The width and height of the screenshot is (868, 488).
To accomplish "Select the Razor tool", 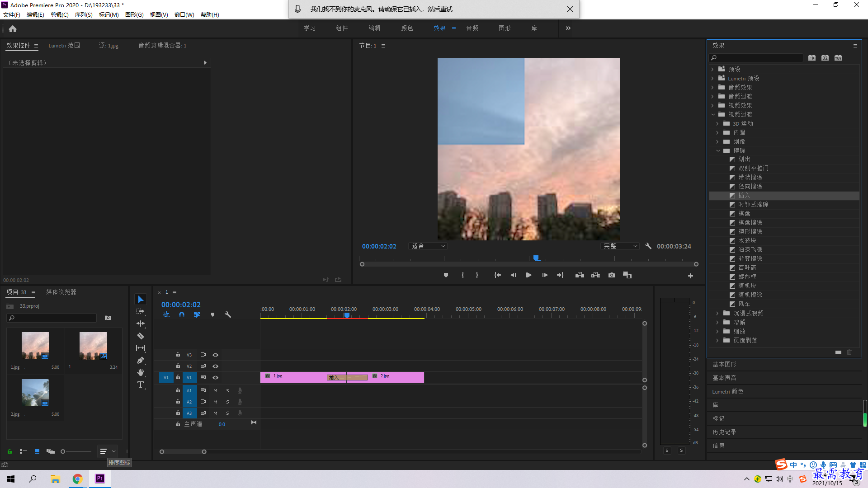I will 141,336.
